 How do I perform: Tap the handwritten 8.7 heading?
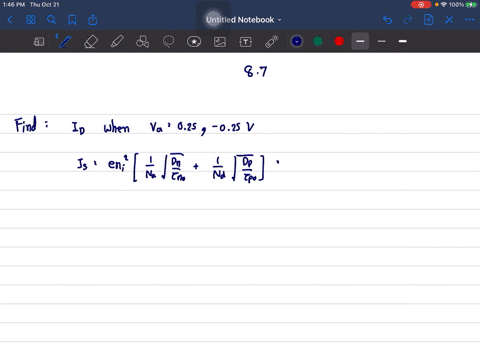tap(256, 71)
